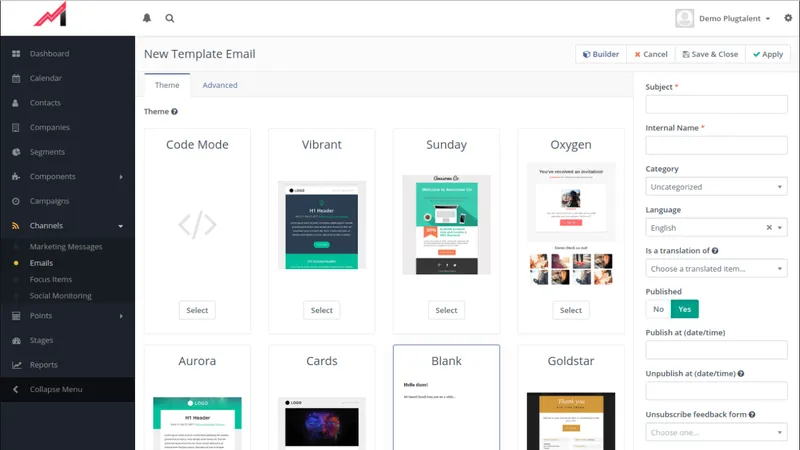Set Published to No
Image resolution: width=800 pixels, height=450 pixels.
(658, 309)
